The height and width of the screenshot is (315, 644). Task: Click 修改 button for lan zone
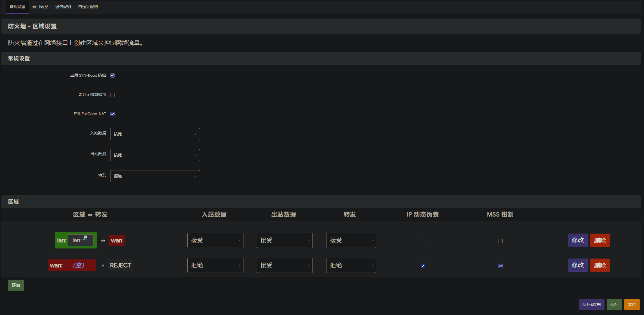point(578,240)
